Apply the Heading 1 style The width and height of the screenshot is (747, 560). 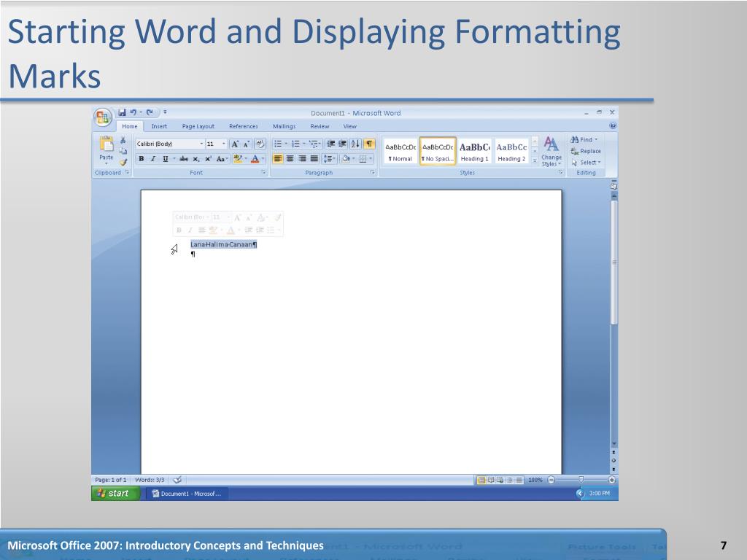coord(474,152)
